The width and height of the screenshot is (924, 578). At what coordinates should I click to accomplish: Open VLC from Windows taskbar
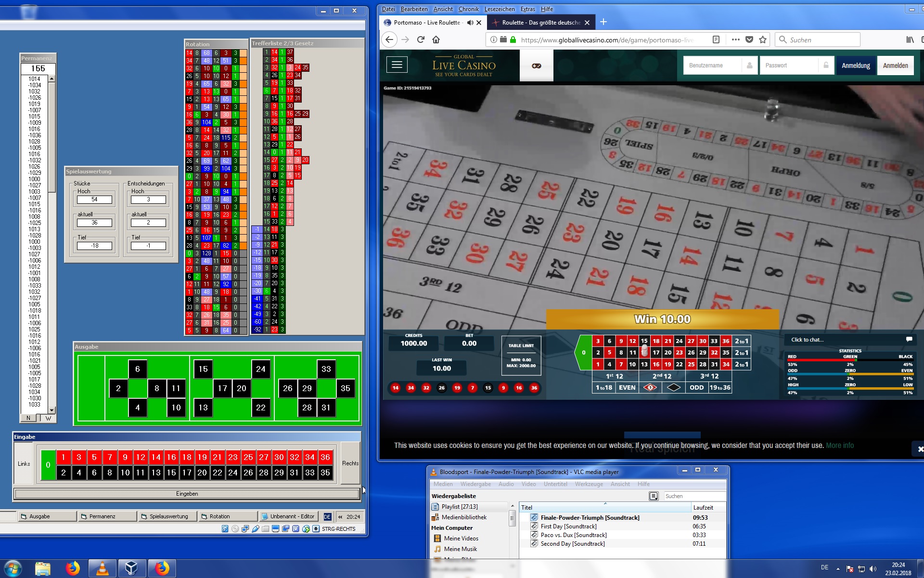[103, 568]
